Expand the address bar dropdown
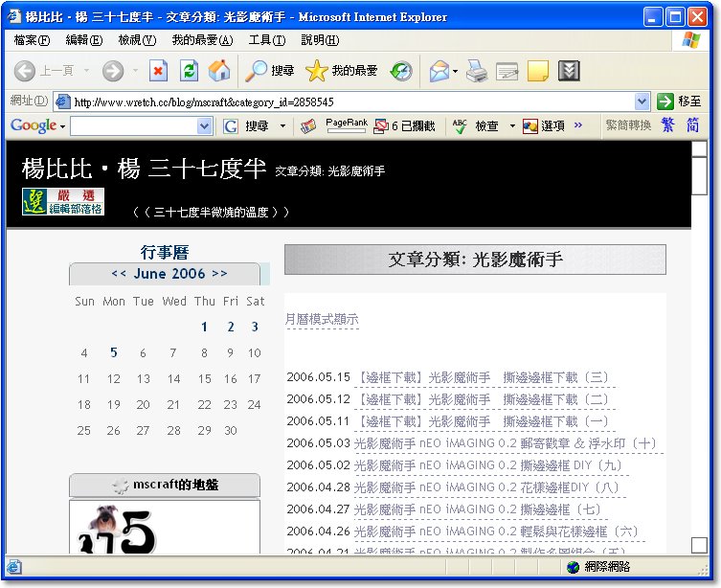The image size is (721, 588). [642, 102]
